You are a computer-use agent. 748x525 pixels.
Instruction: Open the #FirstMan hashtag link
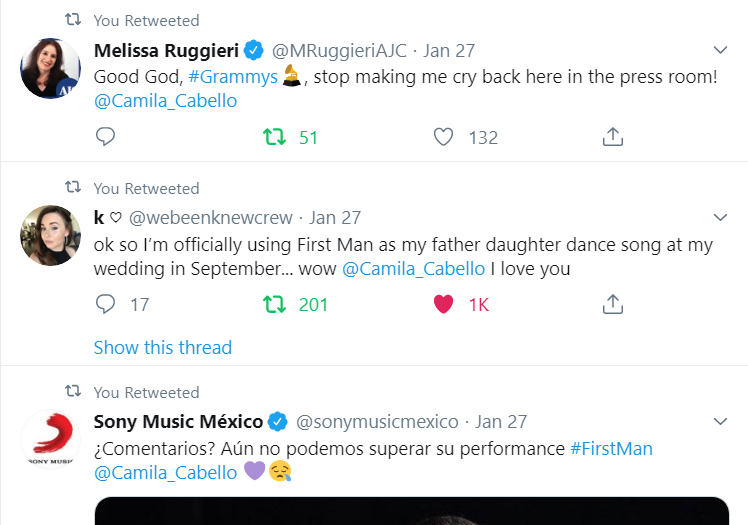pos(611,448)
